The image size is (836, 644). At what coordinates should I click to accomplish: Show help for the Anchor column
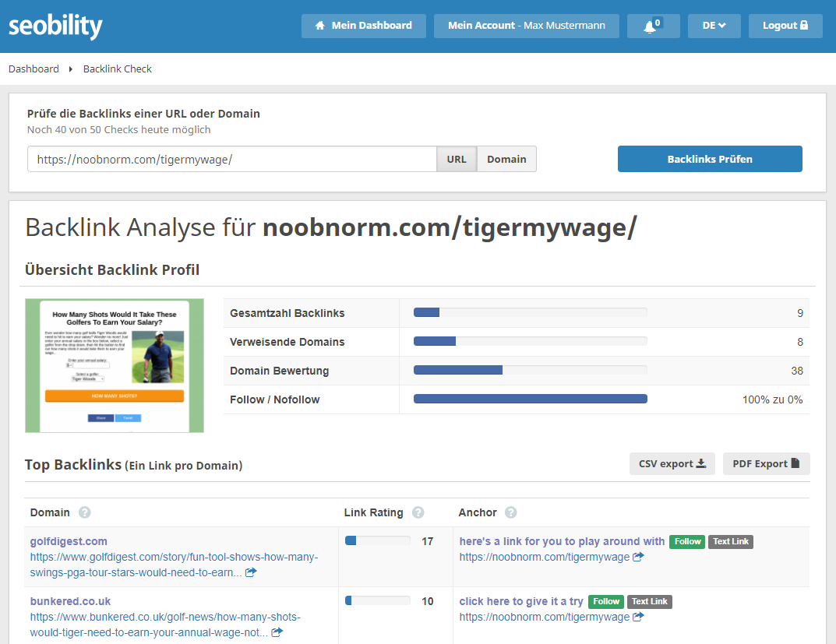point(511,512)
